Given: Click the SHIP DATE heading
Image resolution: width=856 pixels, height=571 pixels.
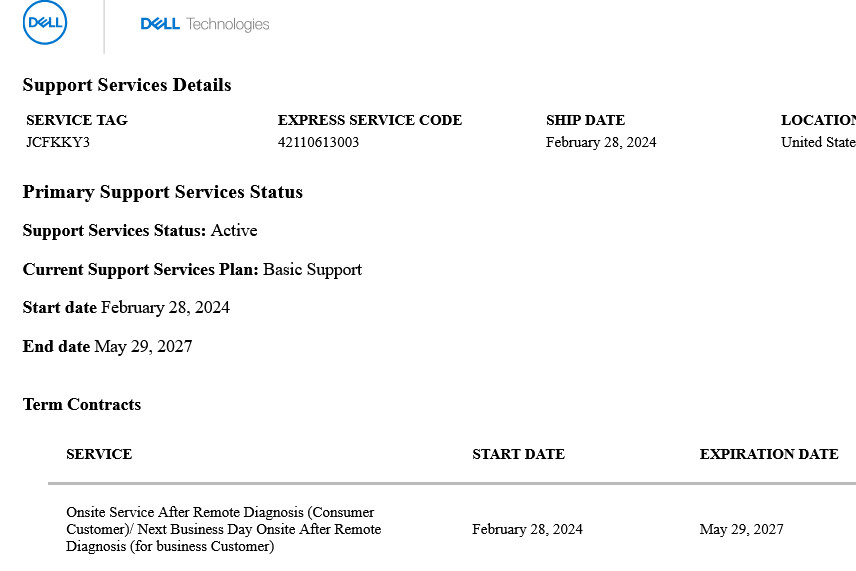Looking at the screenshot, I should point(585,120).
